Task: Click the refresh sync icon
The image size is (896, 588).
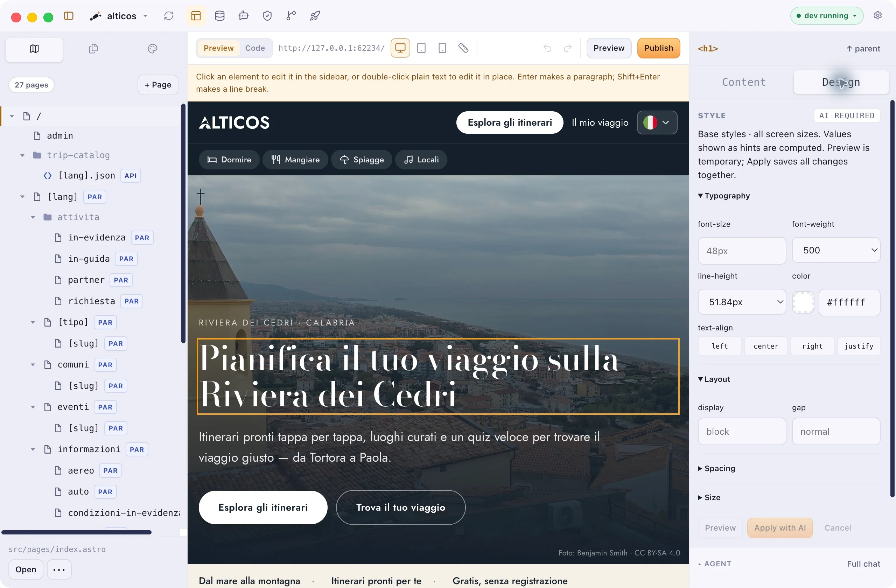Action: pyautogui.click(x=169, y=16)
